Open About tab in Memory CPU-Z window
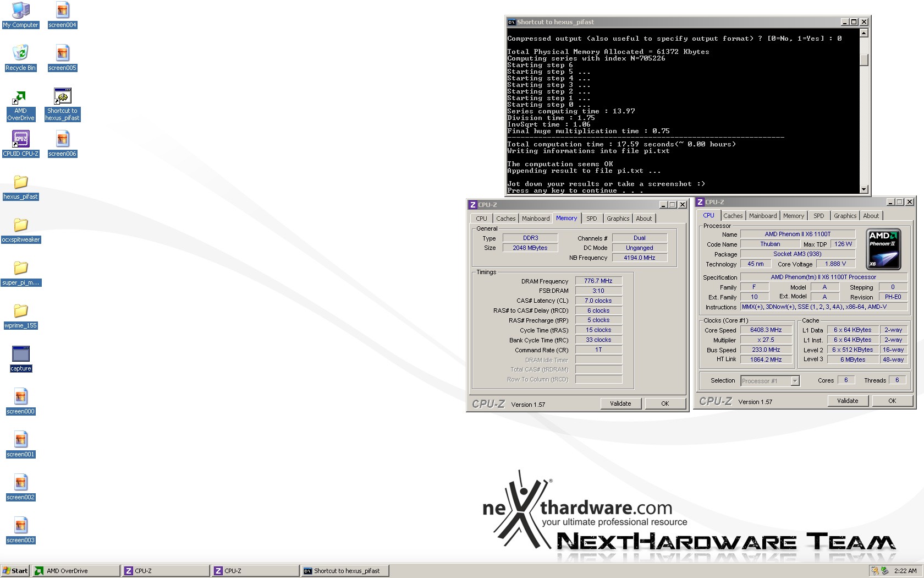 pos(644,219)
